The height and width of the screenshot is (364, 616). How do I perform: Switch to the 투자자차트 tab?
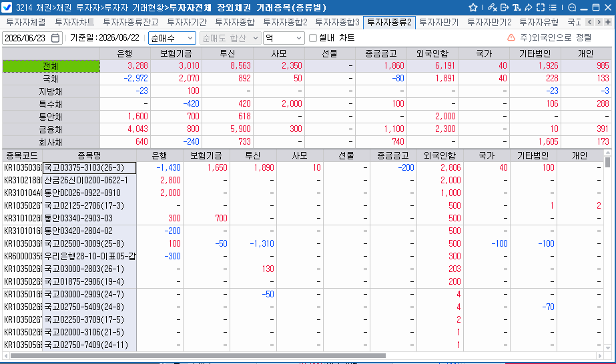[74, 23]
